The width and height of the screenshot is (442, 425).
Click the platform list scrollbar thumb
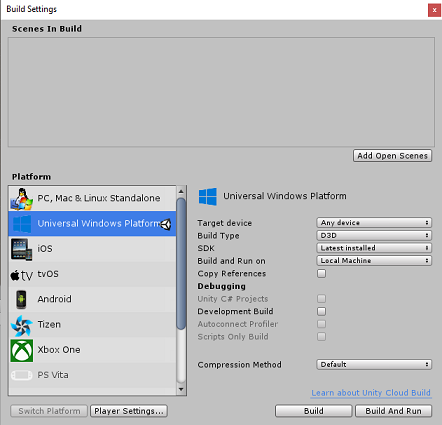[x=181, y=264]
